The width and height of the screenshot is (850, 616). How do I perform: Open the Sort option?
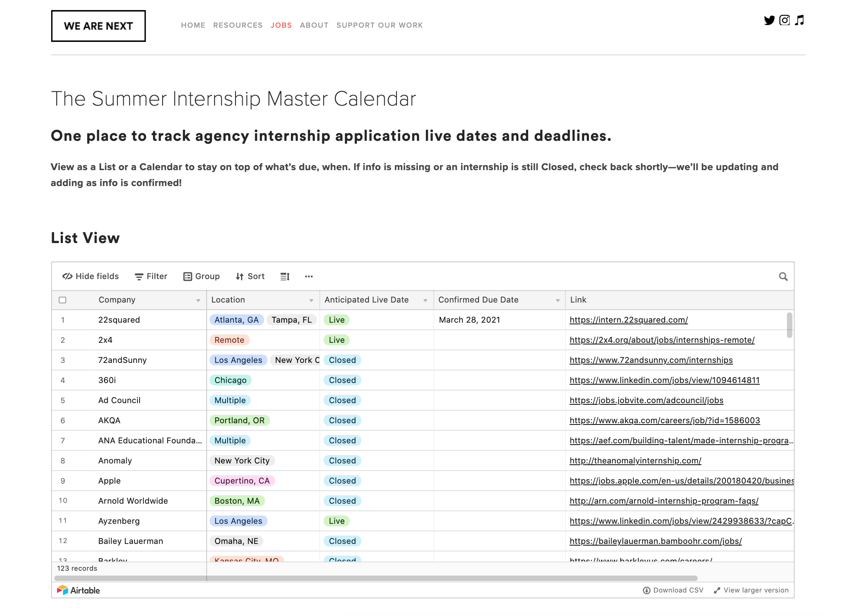coord(250,276)
